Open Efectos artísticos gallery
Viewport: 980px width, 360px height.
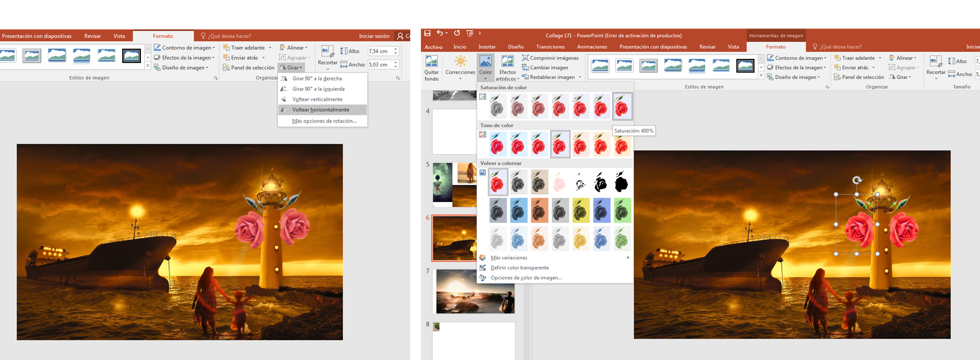point(507,68)
